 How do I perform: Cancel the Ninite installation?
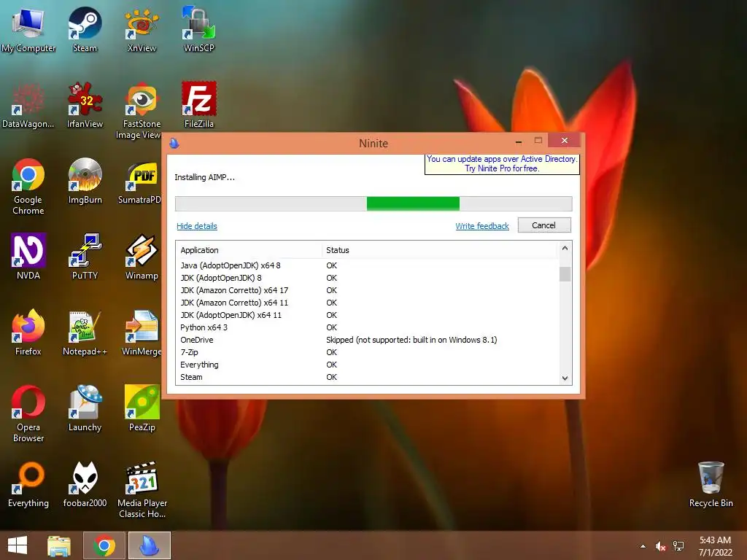[544, 225]
